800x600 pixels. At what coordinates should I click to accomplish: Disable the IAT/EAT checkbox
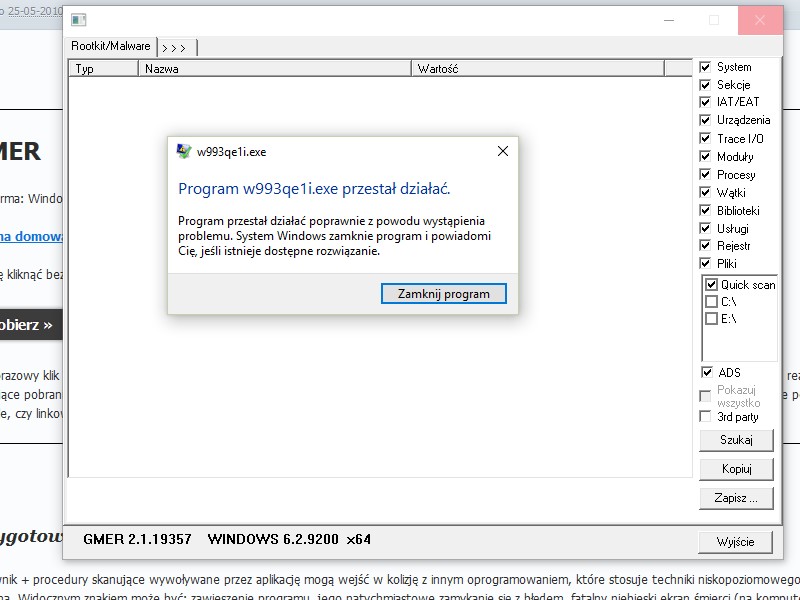705,102
